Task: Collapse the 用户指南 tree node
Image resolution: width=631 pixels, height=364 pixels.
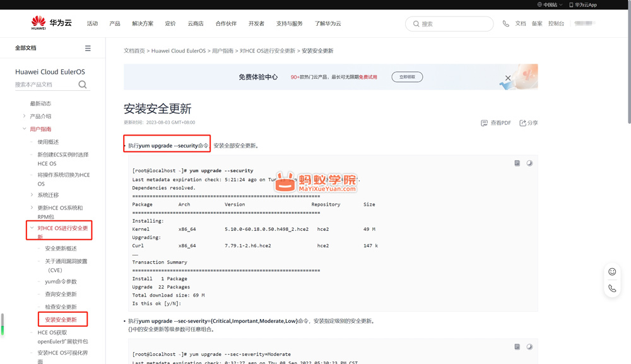Action: pos(24,129)
